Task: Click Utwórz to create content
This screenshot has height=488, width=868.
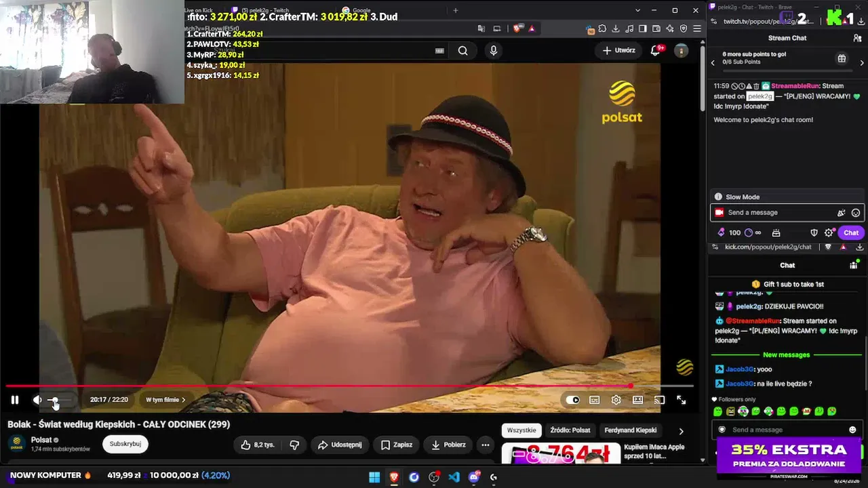Action: pyautogui.click(x=618, y=50)
